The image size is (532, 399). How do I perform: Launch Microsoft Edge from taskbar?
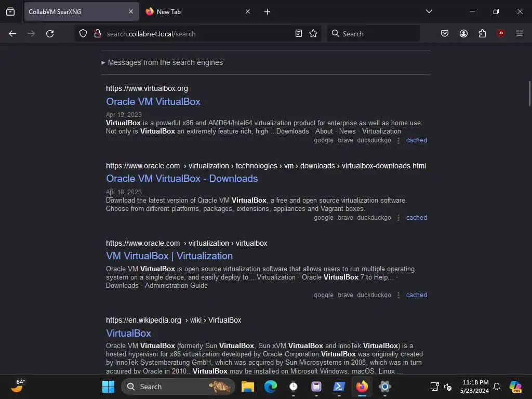coord(270,387)
